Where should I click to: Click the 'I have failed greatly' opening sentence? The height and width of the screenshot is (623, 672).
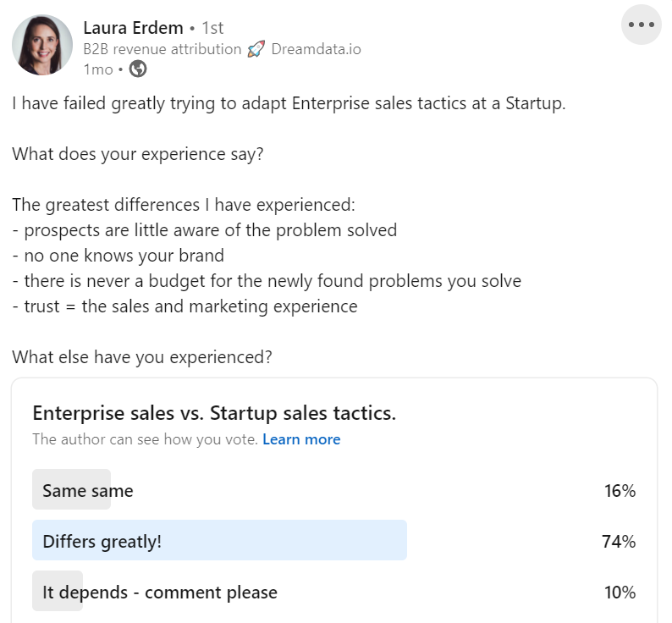288,104
